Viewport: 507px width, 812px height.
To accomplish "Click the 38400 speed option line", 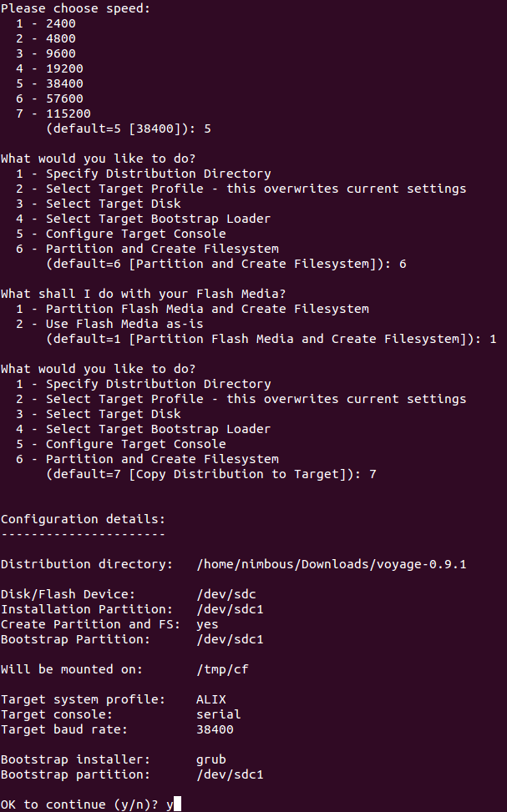I will [x=49, y=83].
